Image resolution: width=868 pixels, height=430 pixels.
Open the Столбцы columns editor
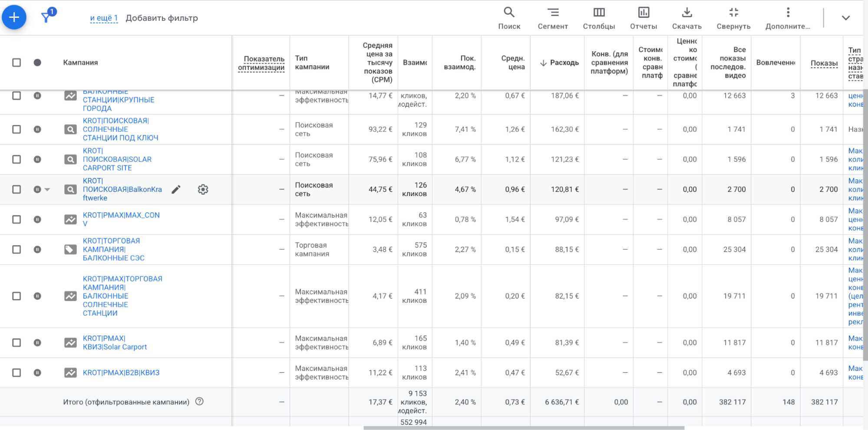point(599,18)
